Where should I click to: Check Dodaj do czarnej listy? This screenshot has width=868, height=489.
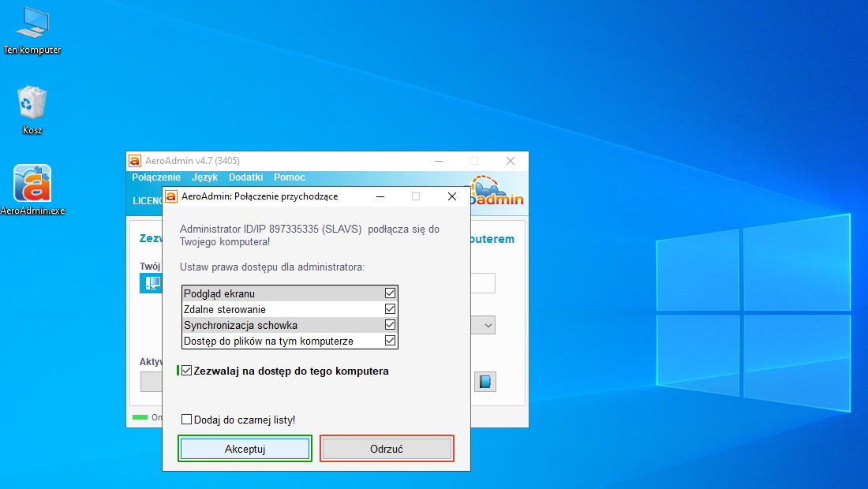[x=186, y=420]
